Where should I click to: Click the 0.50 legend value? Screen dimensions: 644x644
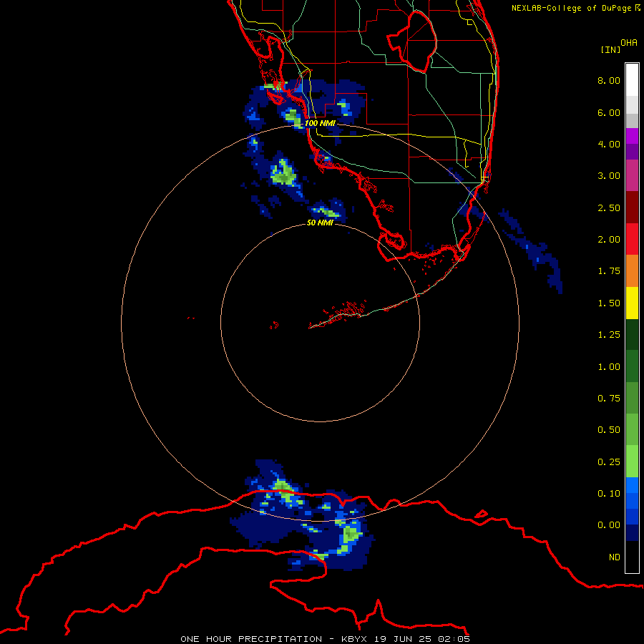click(609, 430)
